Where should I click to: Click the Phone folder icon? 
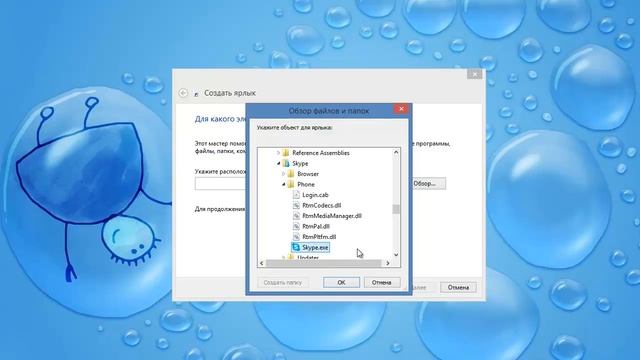tap(291, 184)
